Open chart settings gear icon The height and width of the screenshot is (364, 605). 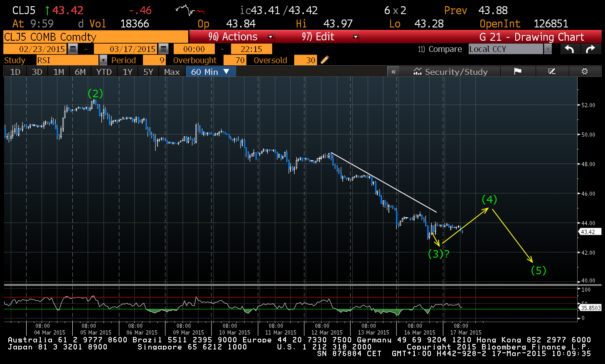point(585,71)
